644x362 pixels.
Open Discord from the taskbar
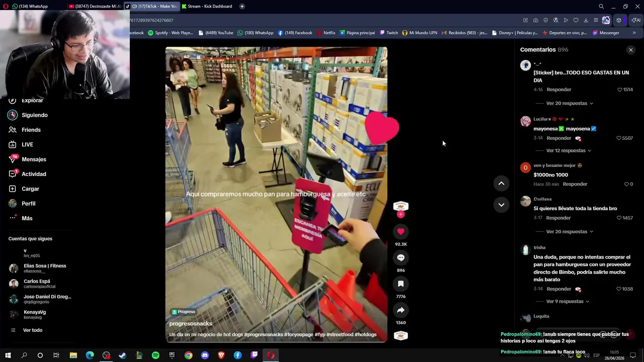point(205,355)
